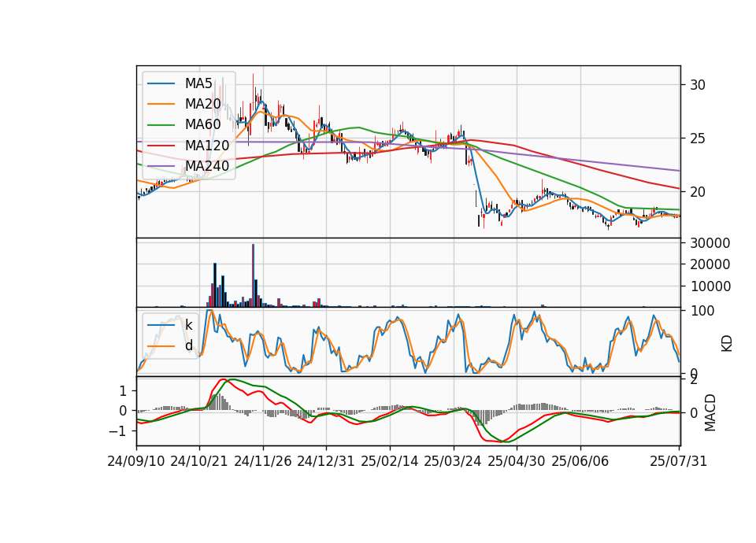The image size is (756, 543).
Task: Click the 24/12/31 date axis label
Action: [x=326, y=462]
